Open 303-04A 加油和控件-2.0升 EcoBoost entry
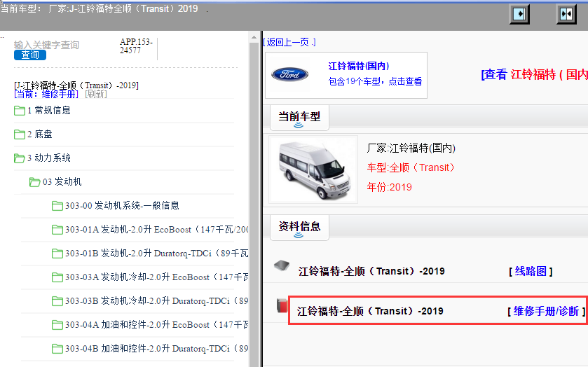Image resolution: width=588 pixels, height=367 pixels. [156, 325]
